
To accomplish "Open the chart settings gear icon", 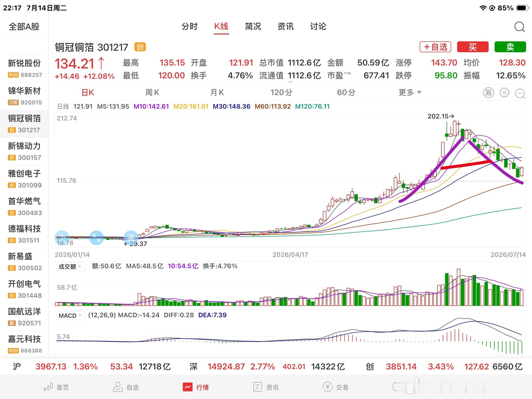I will pos(504,93).
